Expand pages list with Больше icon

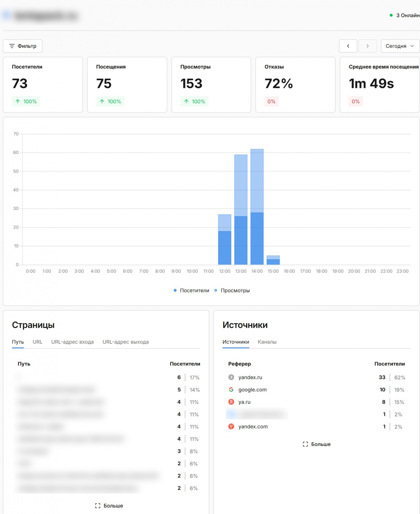pyautogui.click(x=98, y=506)
